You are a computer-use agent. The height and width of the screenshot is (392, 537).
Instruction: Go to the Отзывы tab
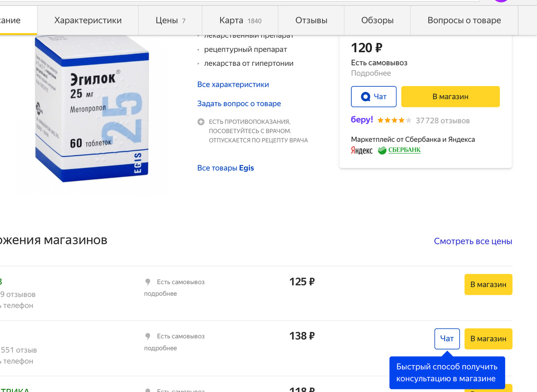click(311, 20)
